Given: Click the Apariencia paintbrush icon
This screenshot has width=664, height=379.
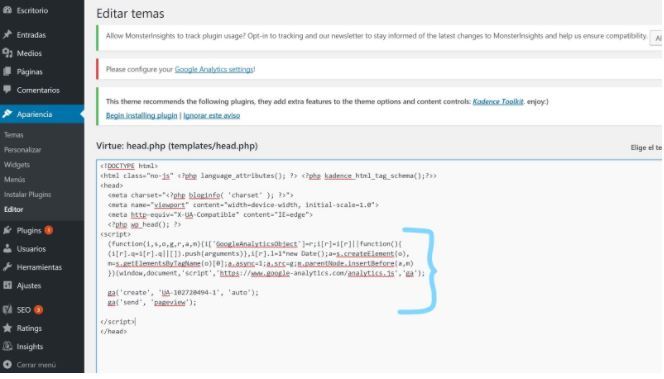Looking at the screenshot, I should coord(7,114).
